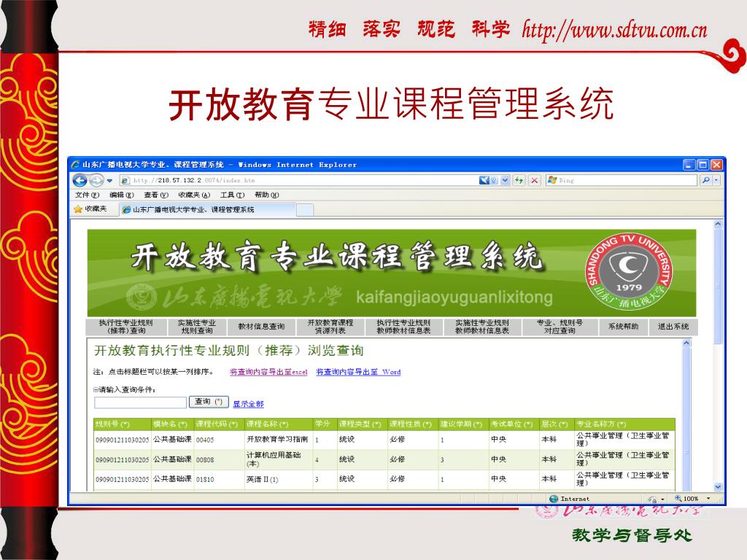
Task: Click the Bing search provider icon
Action: [552, 180]
